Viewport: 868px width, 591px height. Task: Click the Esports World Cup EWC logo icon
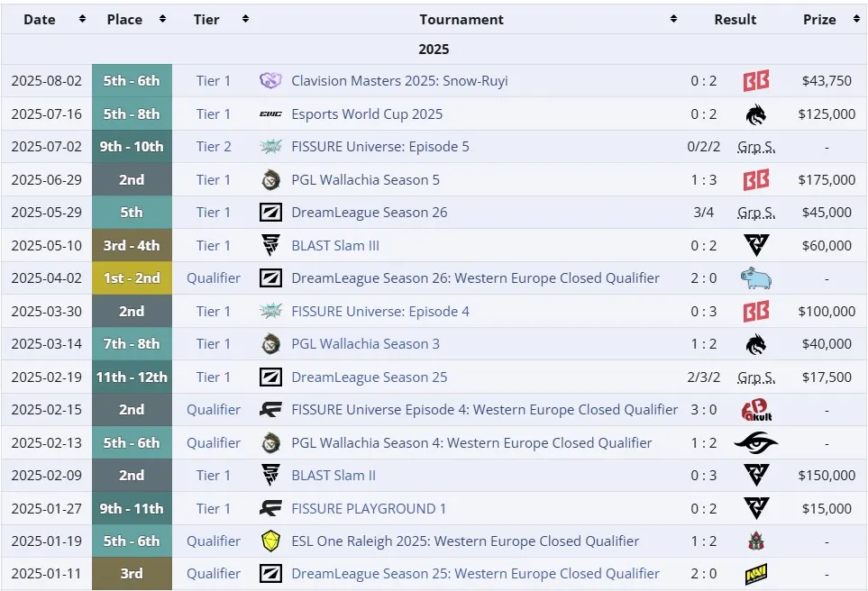tap(270, 114)
